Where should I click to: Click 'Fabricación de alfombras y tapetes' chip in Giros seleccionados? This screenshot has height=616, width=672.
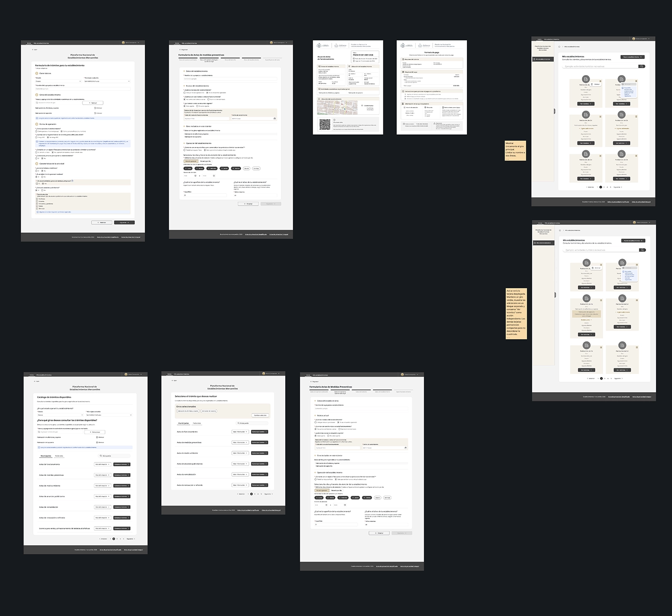pyautogui.click(x=188, y=411)
